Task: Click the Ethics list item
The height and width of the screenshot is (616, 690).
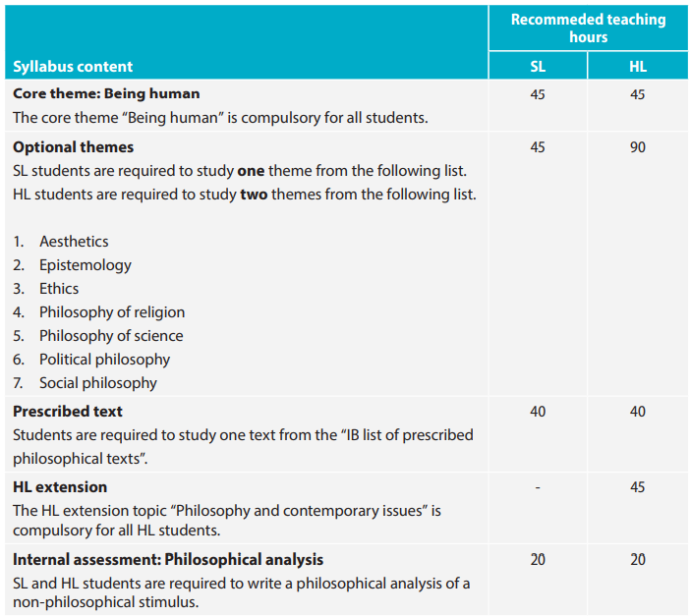Action: [x=59, y=289]
